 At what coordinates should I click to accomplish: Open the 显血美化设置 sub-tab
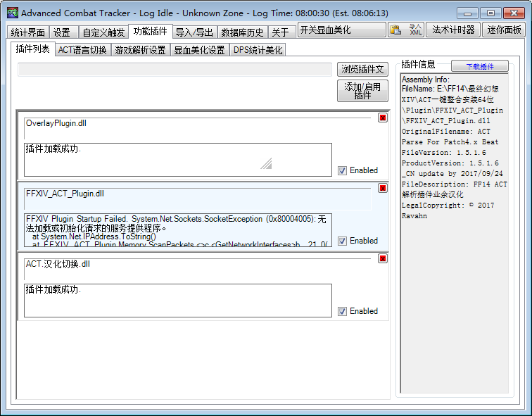point(200,50)
